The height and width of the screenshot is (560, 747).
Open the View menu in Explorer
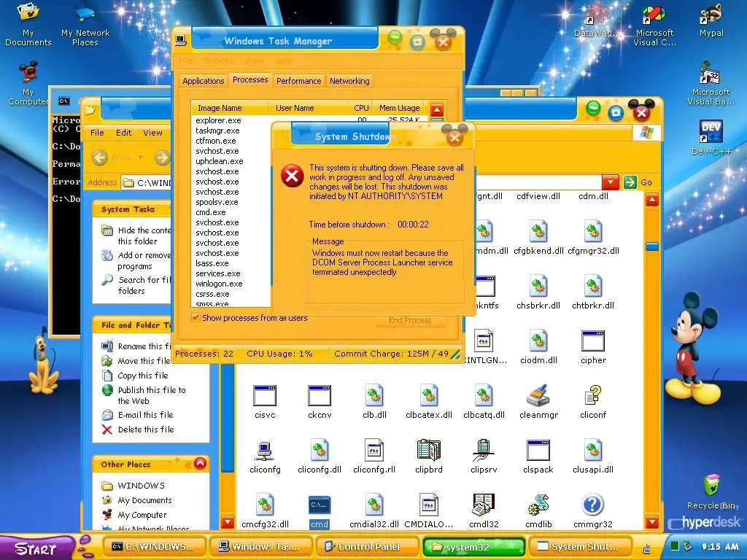coord(152,133)
